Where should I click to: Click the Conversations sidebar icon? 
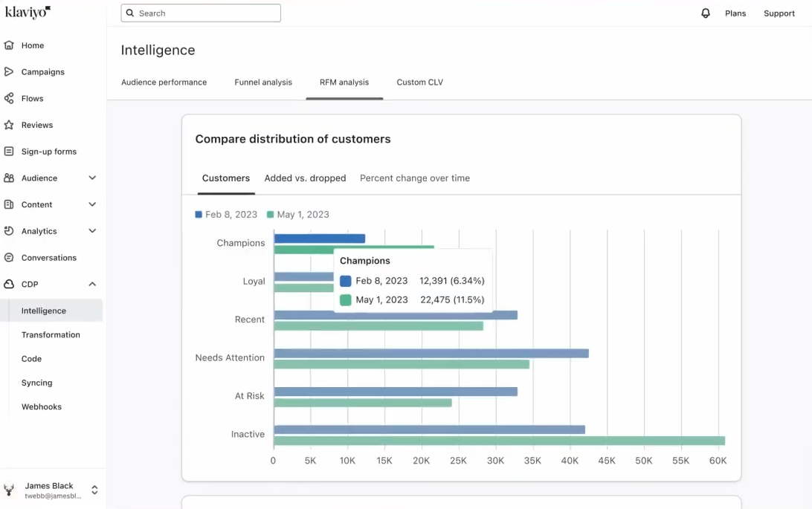point(10,257)
